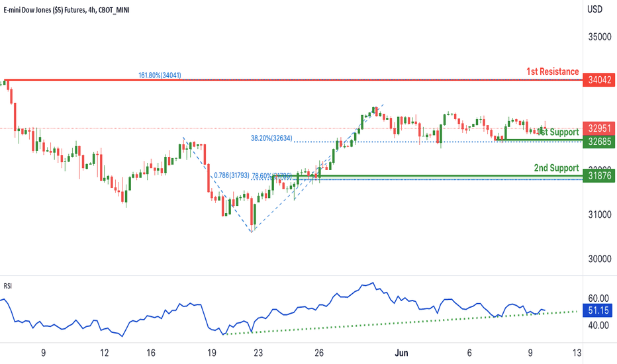Screen dimensions: 617x364
Task: Select the 32951 current price tag
Action: point(599,128)
